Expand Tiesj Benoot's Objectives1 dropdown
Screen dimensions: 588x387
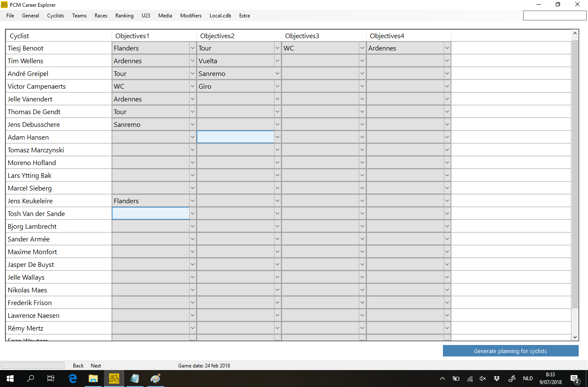point(192,48)
